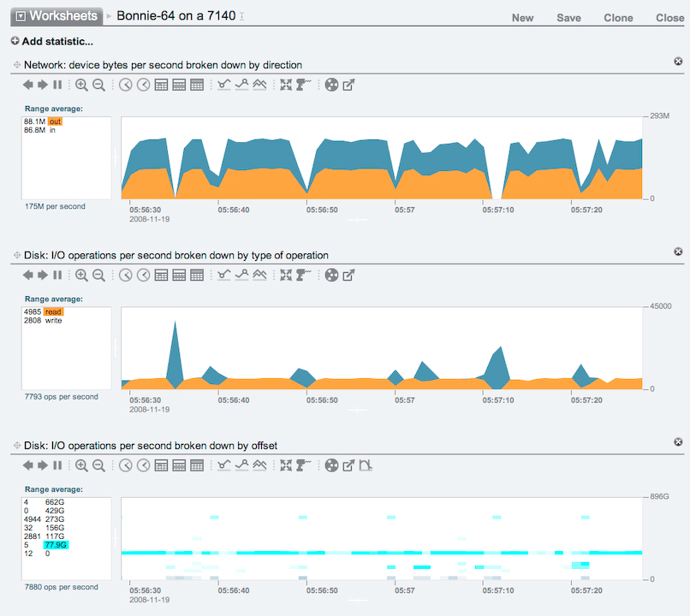The height and width of the screenshot is (616, 690).
Task: Expand Add statistic... menu
Action: point(52,41)
